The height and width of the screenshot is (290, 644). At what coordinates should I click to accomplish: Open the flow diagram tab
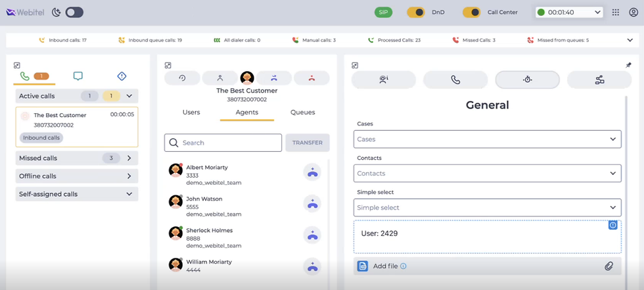point(599,80)
